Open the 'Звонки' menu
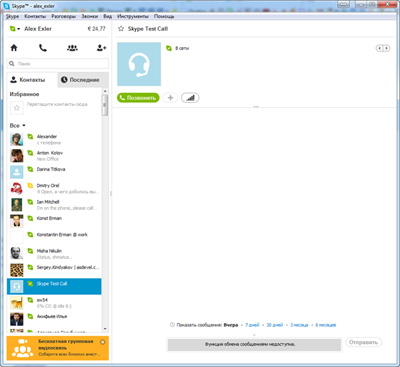The image size is (400, 367). tap(89, 16)
